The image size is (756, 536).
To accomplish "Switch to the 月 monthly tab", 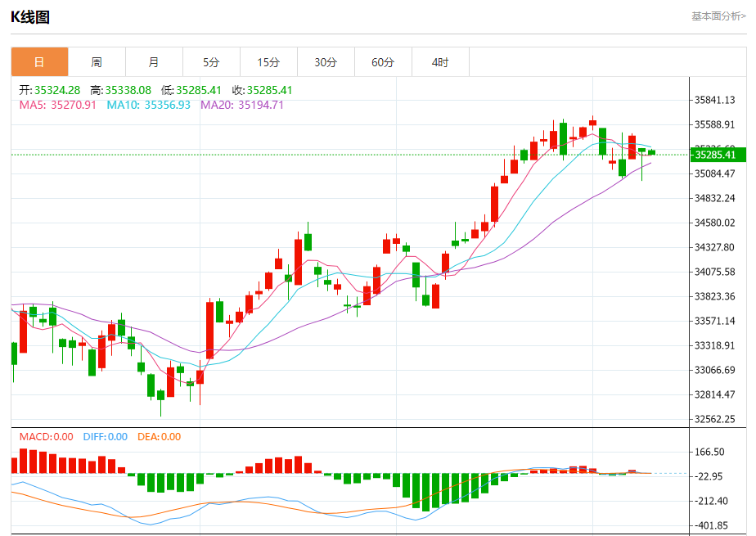I will click(x=155, y=62).
